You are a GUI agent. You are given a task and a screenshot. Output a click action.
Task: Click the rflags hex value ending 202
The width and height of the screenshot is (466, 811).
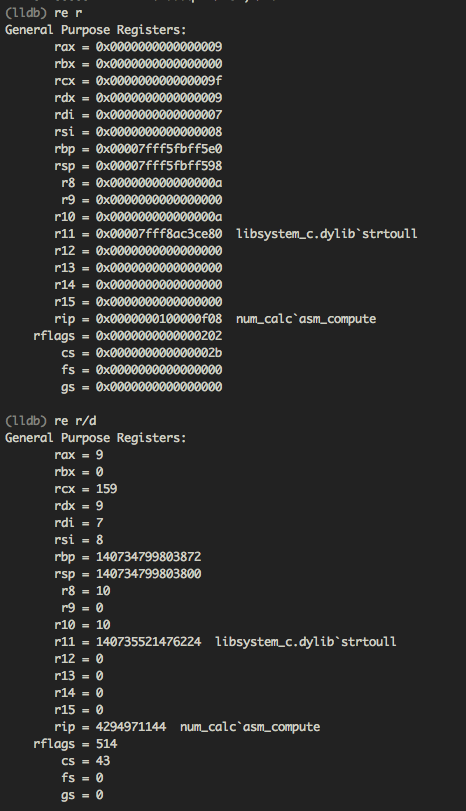(x=159, y=336)
